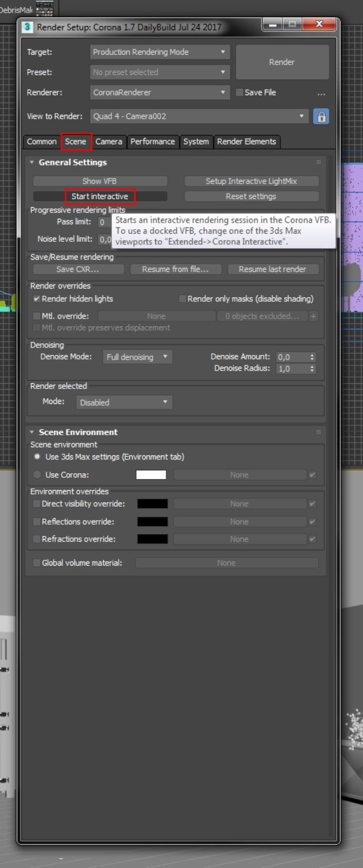This screenshot has height=868, width=363.
Task: Click the Use Corona None map slot
Action: click(239, 475)
